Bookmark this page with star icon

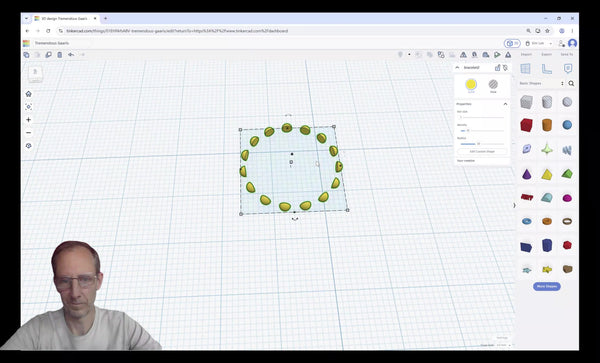(x=548, y=31)
